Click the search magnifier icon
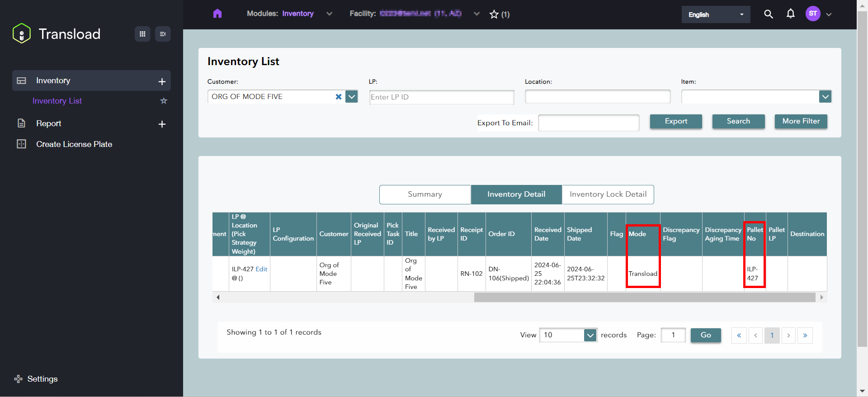The width and height of the screenshot is (868, 397). (x=768, y=14)
